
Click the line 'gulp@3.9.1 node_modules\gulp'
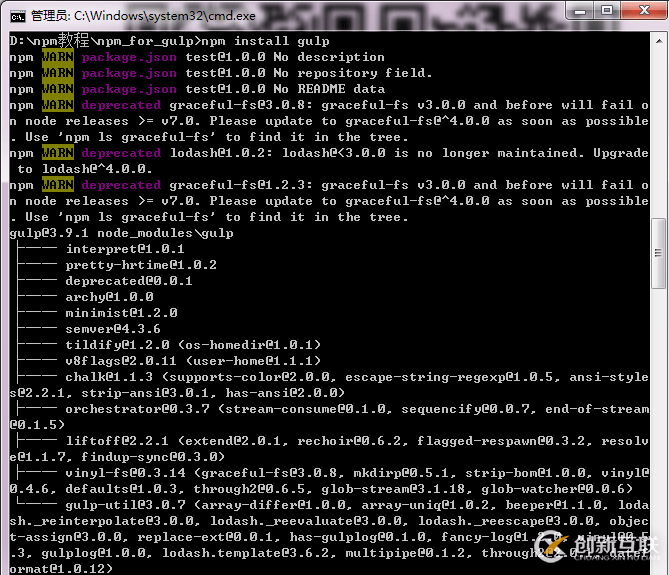click(x=122, y=233)
